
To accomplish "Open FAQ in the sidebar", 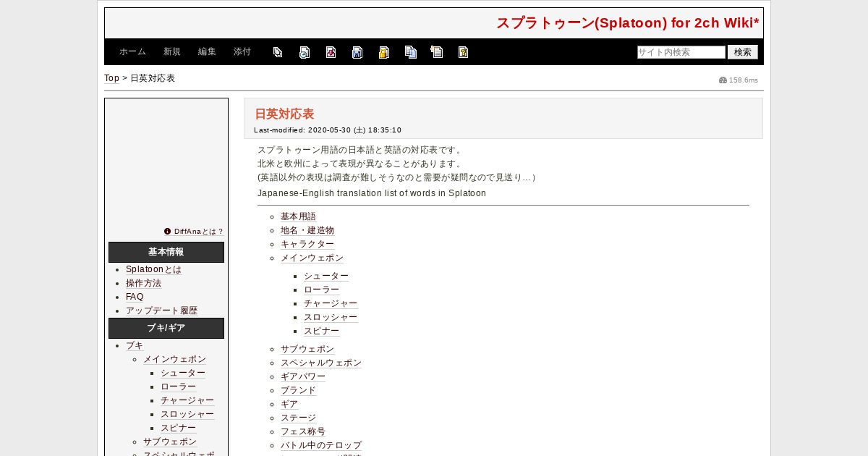I will click(135, 297).
